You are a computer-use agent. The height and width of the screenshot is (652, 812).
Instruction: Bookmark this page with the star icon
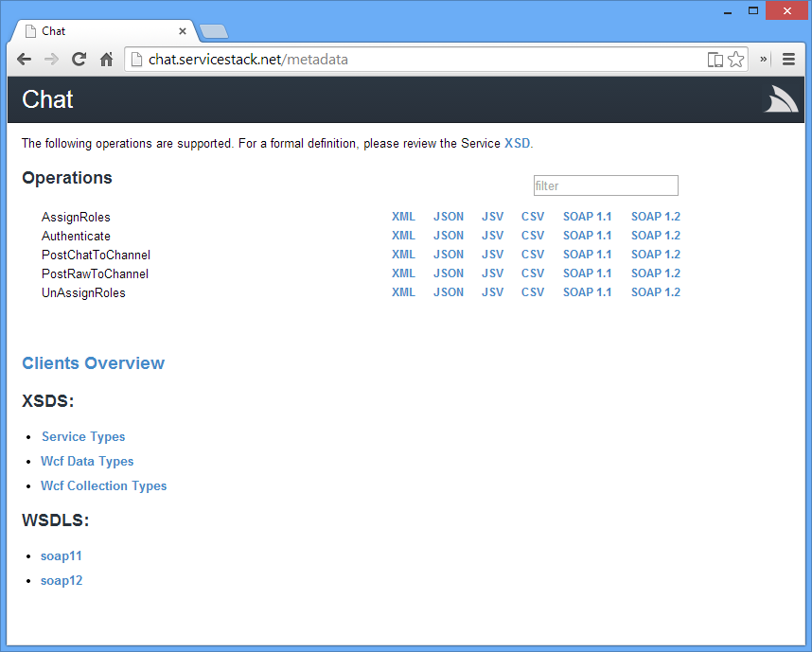point(735,60)
